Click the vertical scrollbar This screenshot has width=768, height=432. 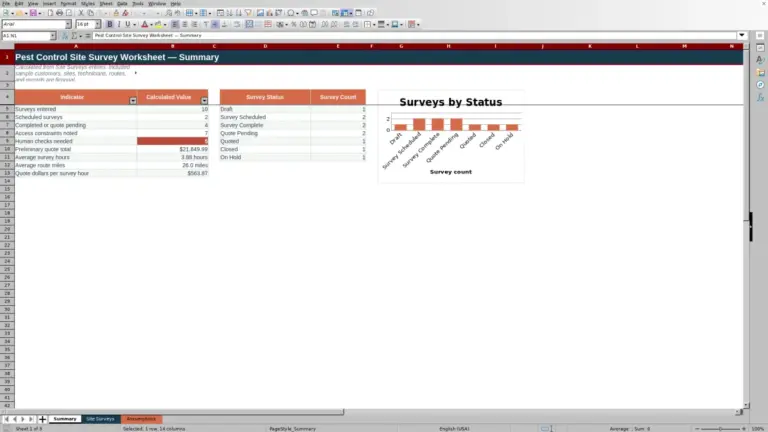pos(746,225)
